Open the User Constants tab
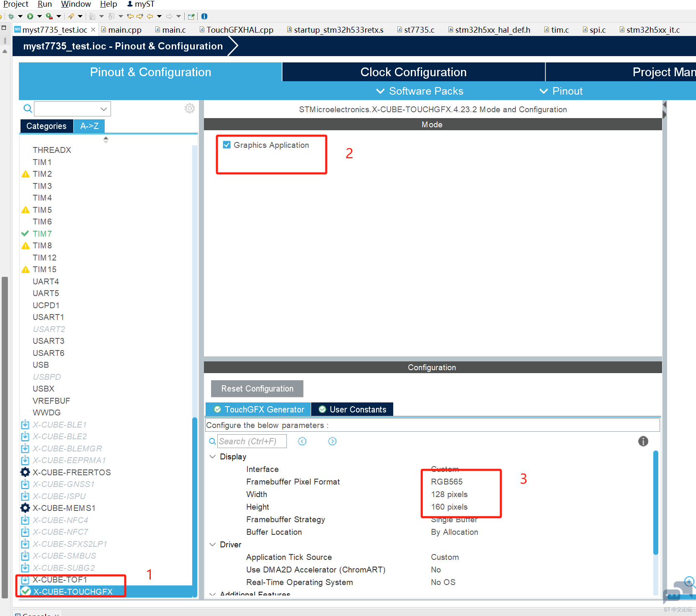 (352, 410)
